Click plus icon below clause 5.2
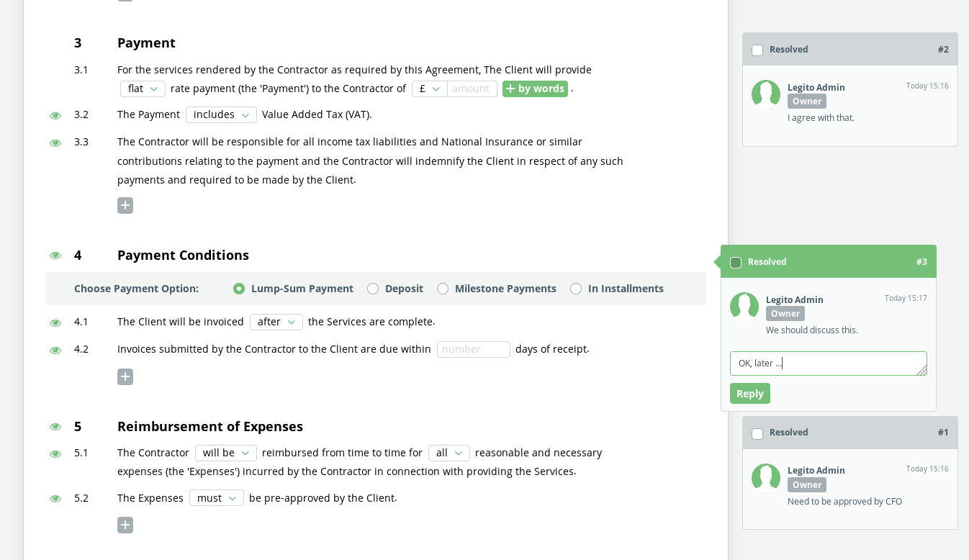Screen dimensions: 969x560 point(125,525)
